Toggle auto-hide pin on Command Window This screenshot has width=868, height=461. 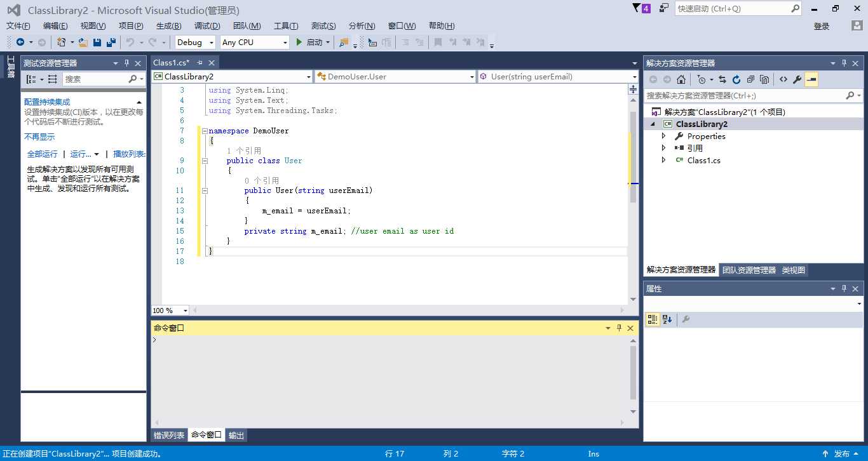coord(619,328)
